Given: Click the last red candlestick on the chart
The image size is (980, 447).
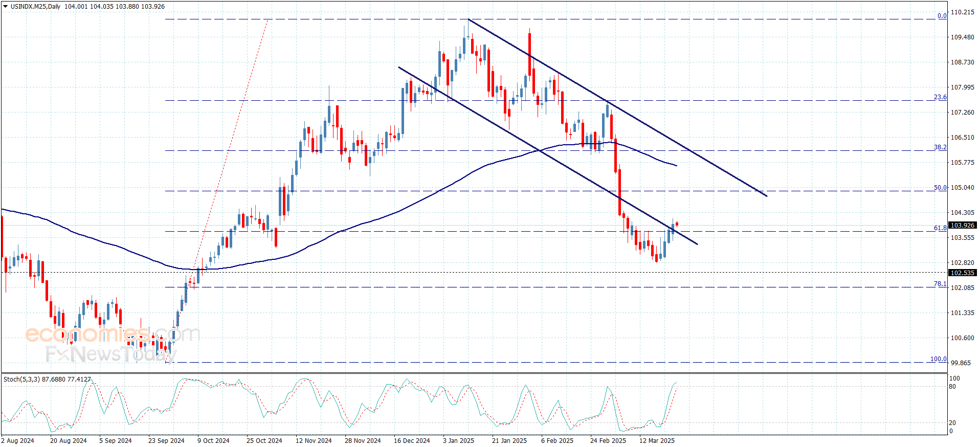Looking at the screenshot, I should pos(677,223).
